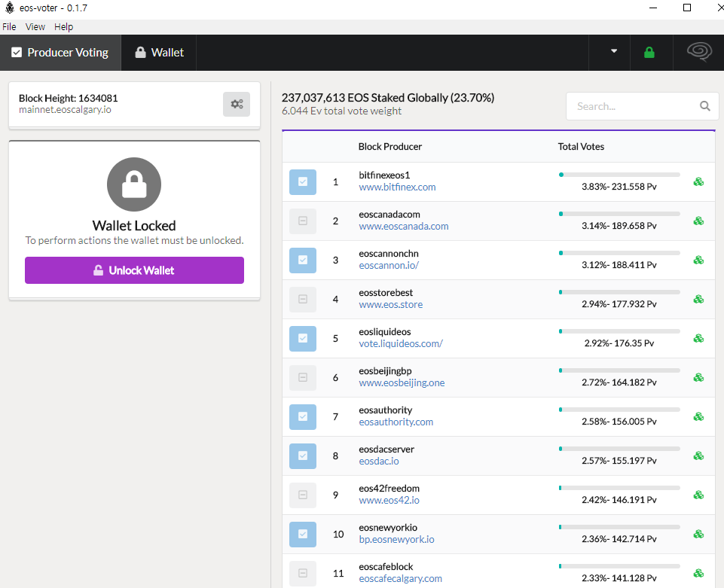Open www.eoscanada.com link
Image resolution: width=724 pixels, height=588 pixels.
point(404,227)
